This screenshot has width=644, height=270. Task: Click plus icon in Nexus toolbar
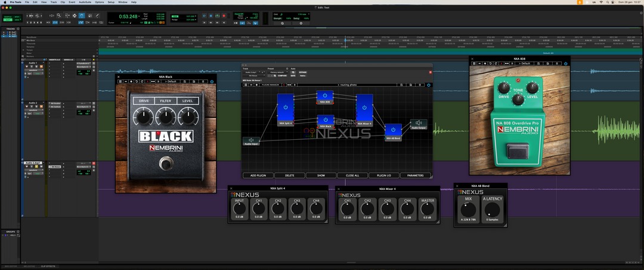tap(256, 85)
